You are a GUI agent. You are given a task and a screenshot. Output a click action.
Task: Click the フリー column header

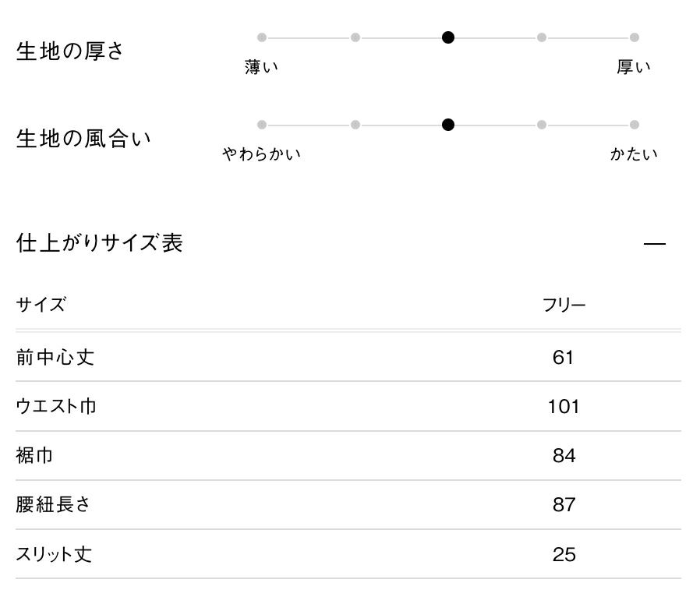click(x=564, y=305)
